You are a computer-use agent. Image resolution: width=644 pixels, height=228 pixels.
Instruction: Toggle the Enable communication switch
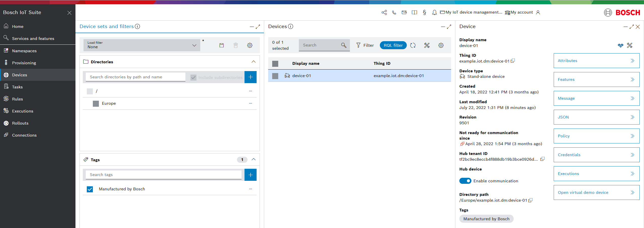[x=465, y=181]
